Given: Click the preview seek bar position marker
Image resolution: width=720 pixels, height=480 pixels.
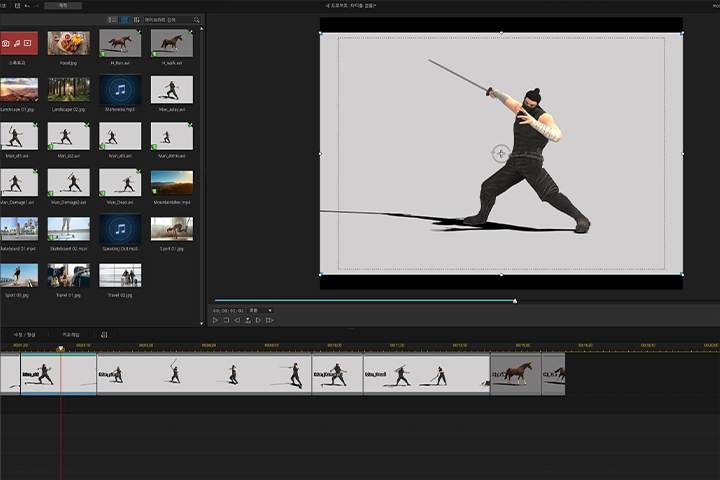Looking at the screenshot, I should pos(515,301).
